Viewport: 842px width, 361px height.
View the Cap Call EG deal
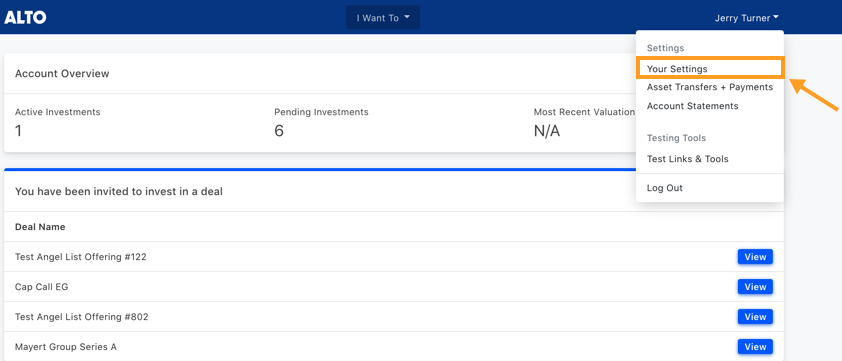755,287
